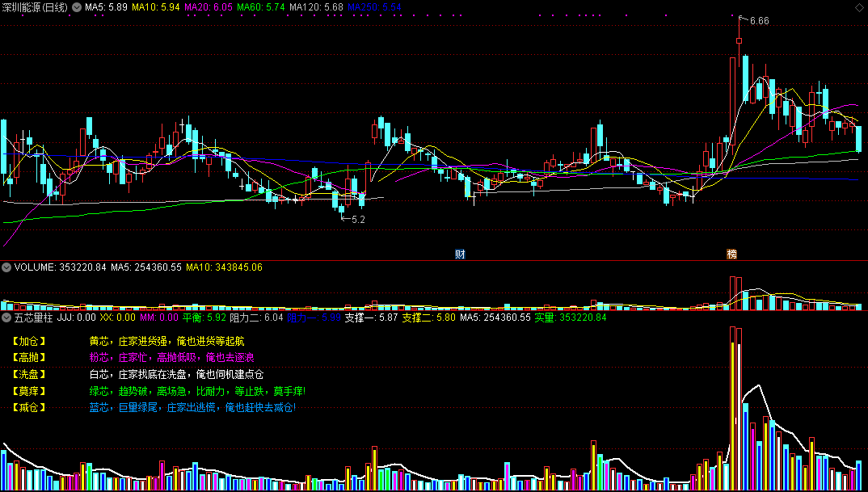Screen dimensions: 868x492
Task: Click the 阻力二: 6.04 value
Action: (256, 317)
